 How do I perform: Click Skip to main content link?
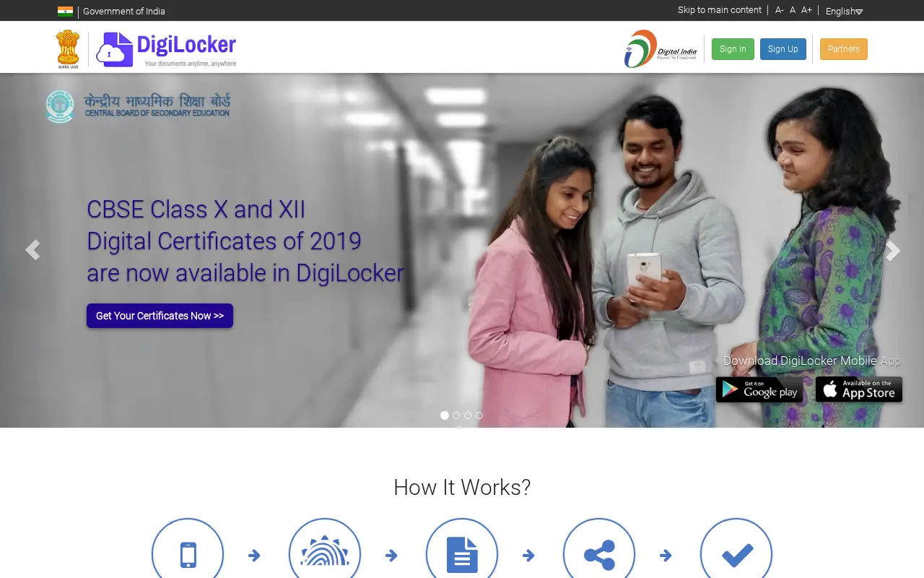click(x=719, y=10)
